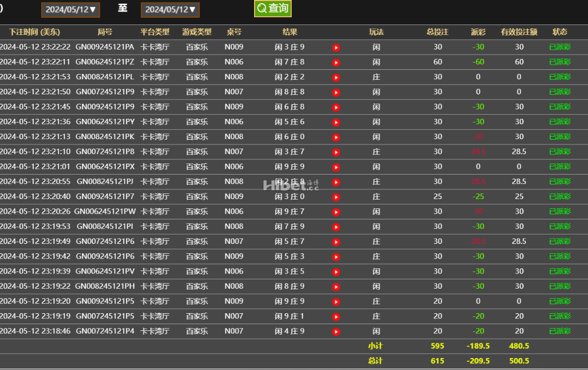This screenshot has height=370, width=588.
Task: Play replay for round GN009245121P5
Action: 336,302
